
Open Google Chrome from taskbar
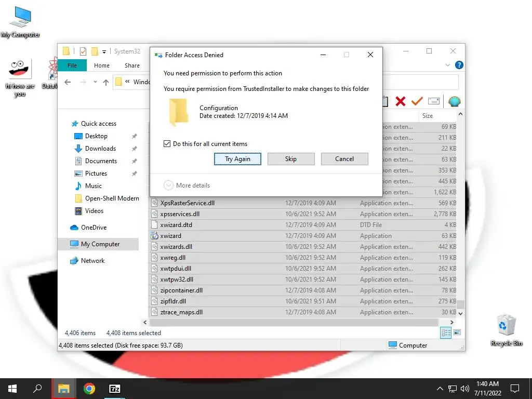tap(89, 389)
